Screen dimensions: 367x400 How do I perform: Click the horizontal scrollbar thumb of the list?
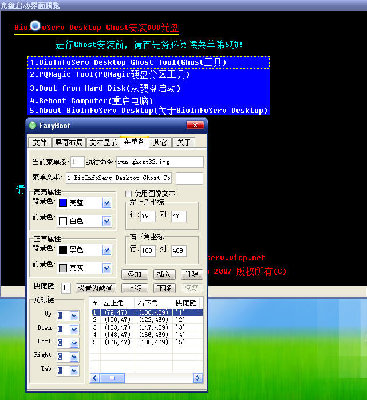tap(112, 378)
